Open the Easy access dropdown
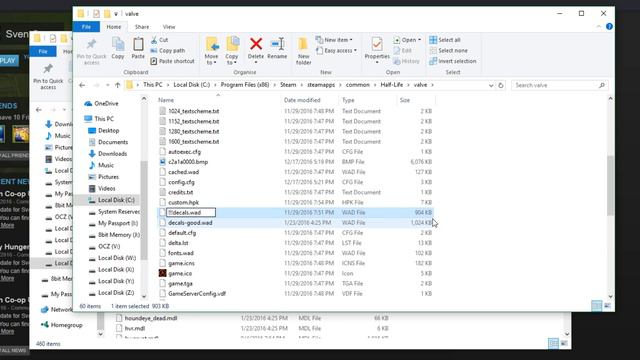Screen dimensions: 640x360 point(336,51)
